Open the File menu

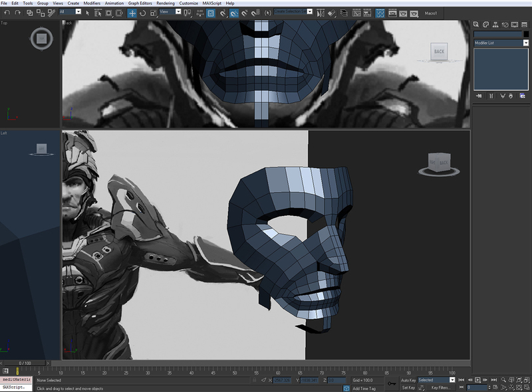(4, 3)
